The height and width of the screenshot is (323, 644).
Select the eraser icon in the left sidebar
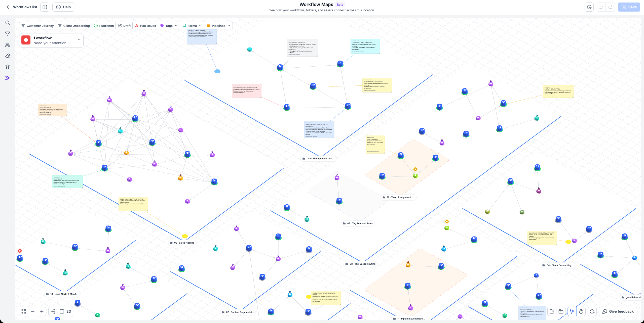(8, 56)
